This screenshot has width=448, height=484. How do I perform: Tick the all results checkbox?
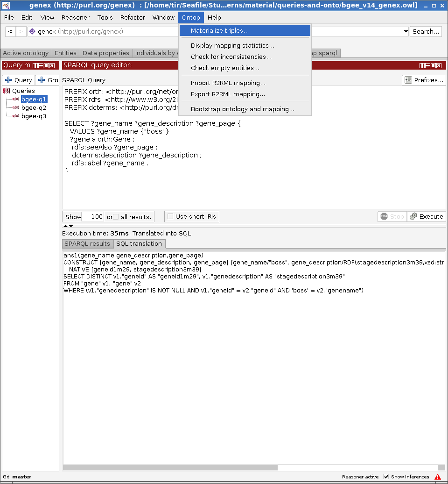[x=116, y=217]
